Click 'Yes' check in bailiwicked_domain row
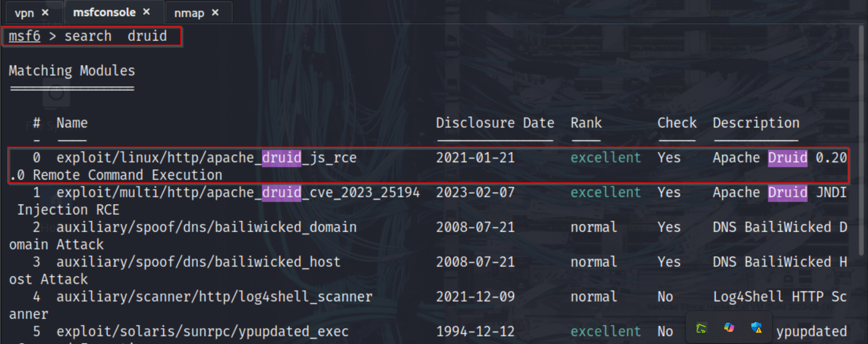 click(x=669, y=227)
